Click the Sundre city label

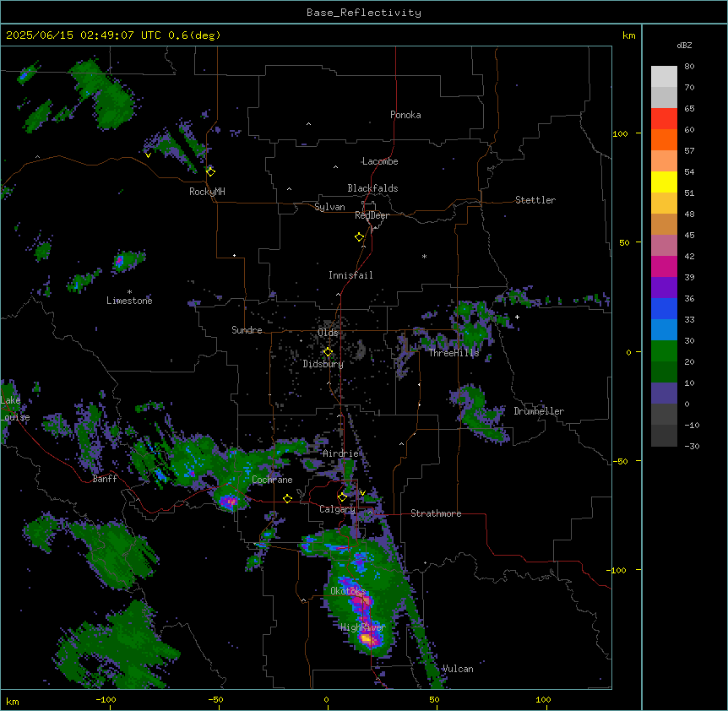(247, 330)
